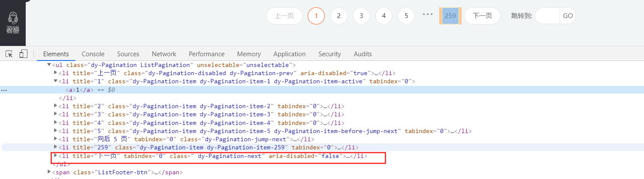Select the closing </li> tag line
The height and width of the screenshot is (179, 644).
pos(68,98)
